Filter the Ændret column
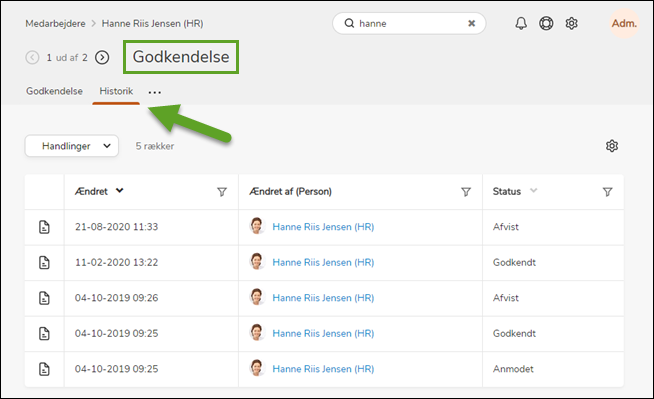654x399 pixels. (x=222, y=192)
